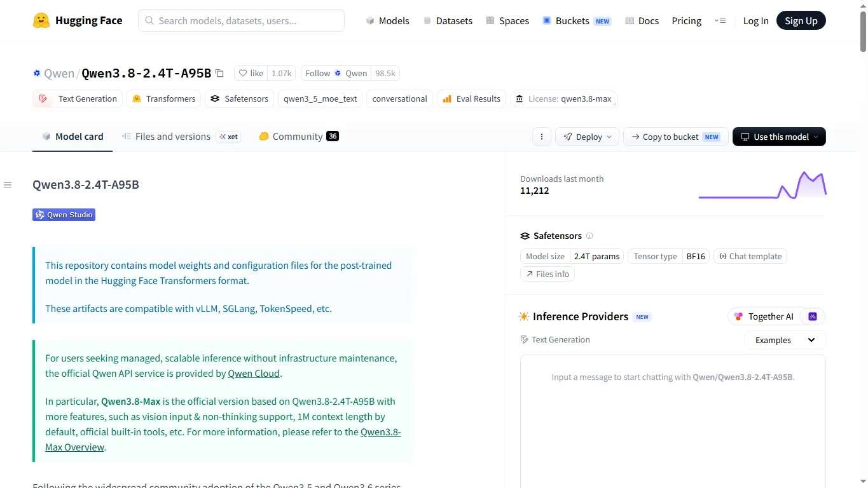Expand the extra navigation menu icon
868x488 pixels.
click(720, 20)
